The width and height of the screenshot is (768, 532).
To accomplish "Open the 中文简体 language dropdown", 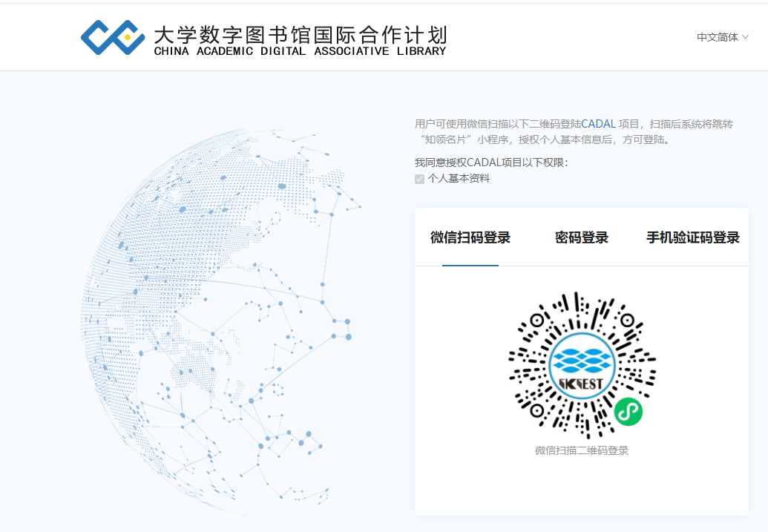I will pyautogui.click(x=723, y=37).
